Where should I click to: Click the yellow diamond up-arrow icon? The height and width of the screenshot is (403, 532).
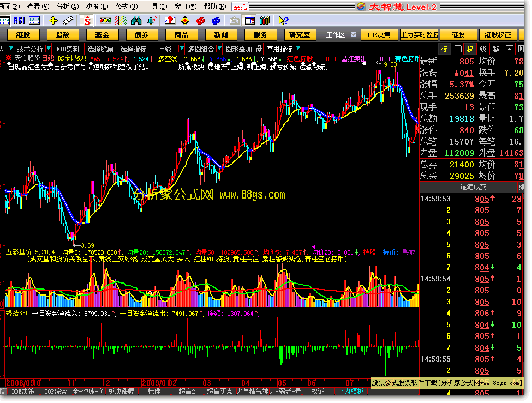click(185, 21)
